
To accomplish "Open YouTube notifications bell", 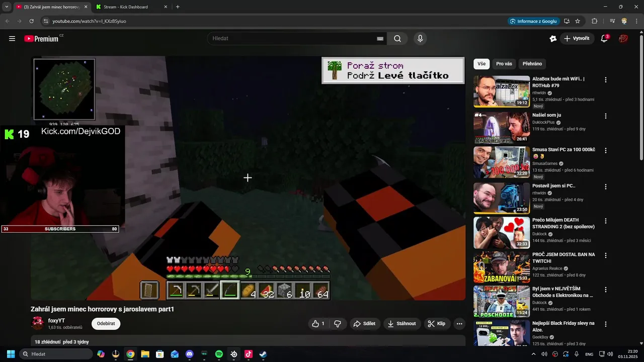I will click(605, 39).
